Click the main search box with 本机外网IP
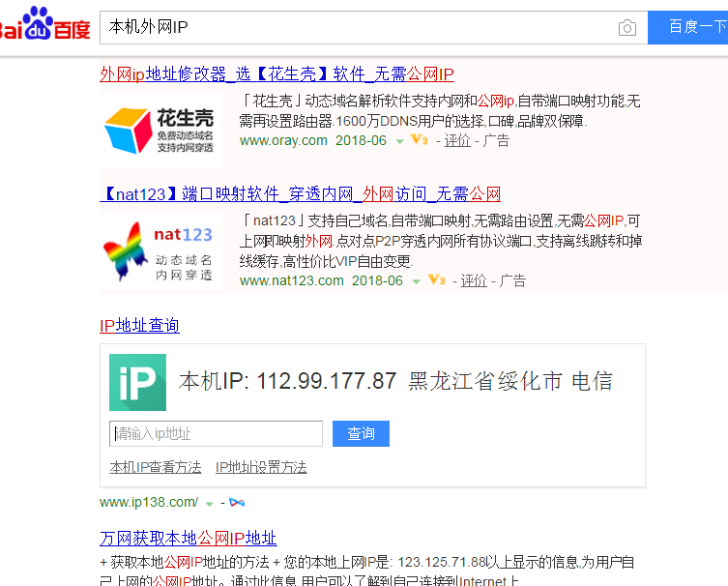This screenshot has height=586, width=728. click(x=358, y=27)
